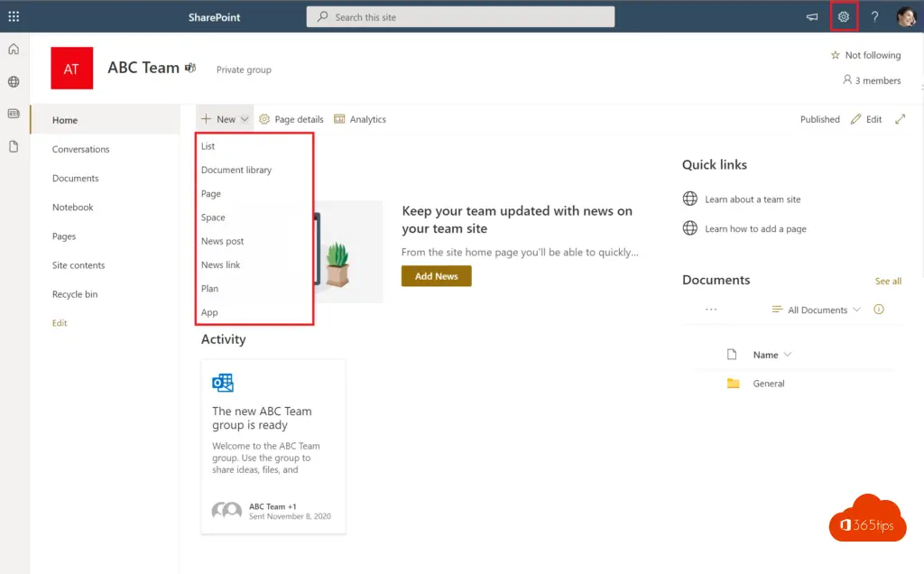The width and height of the screenshot is (924, 574).
Task: Open the app launcher waffle icon
Action: 14,16
